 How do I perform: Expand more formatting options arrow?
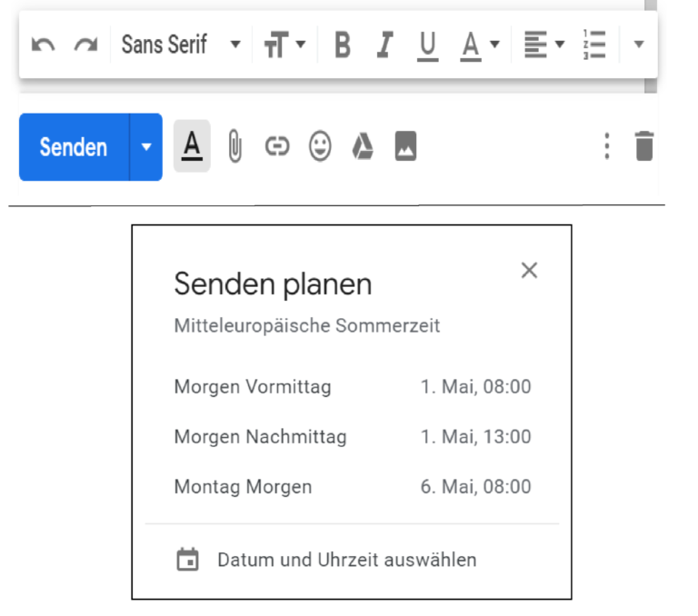tap(639, 44)
